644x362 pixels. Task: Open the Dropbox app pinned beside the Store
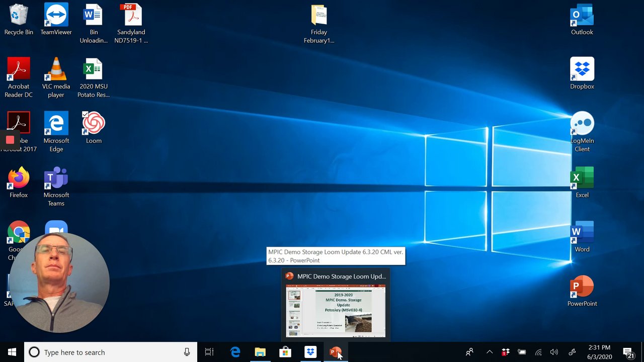tap(310, 352)
